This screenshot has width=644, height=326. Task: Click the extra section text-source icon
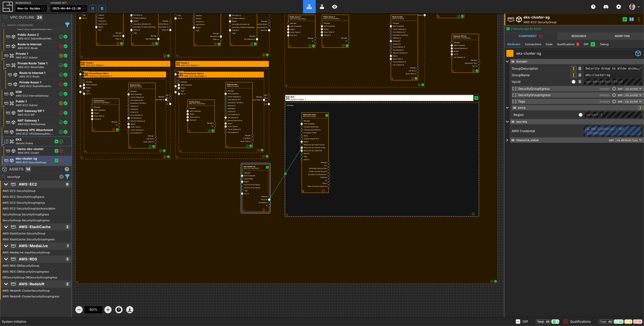coord(640,108)
